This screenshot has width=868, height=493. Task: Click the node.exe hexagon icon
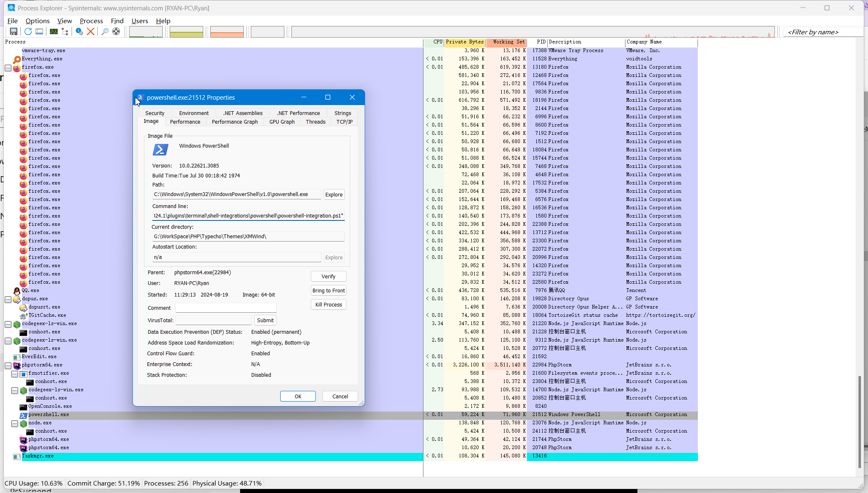pos(24,423)
